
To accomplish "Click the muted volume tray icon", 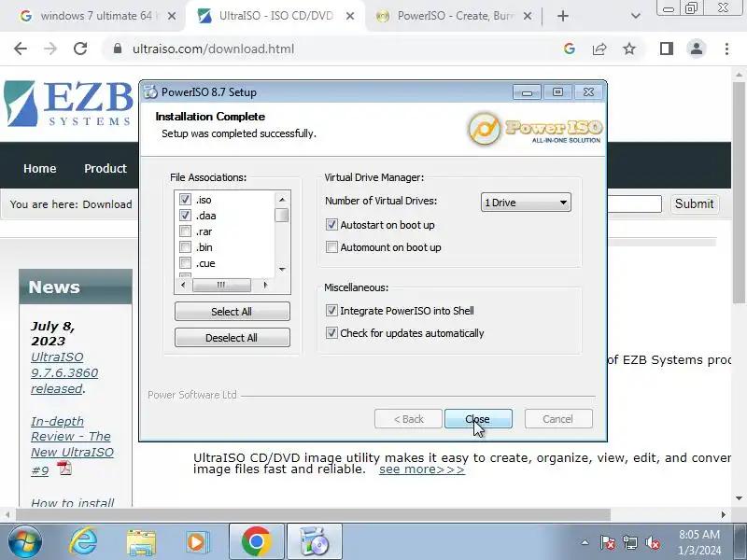I will click(652, 542).
